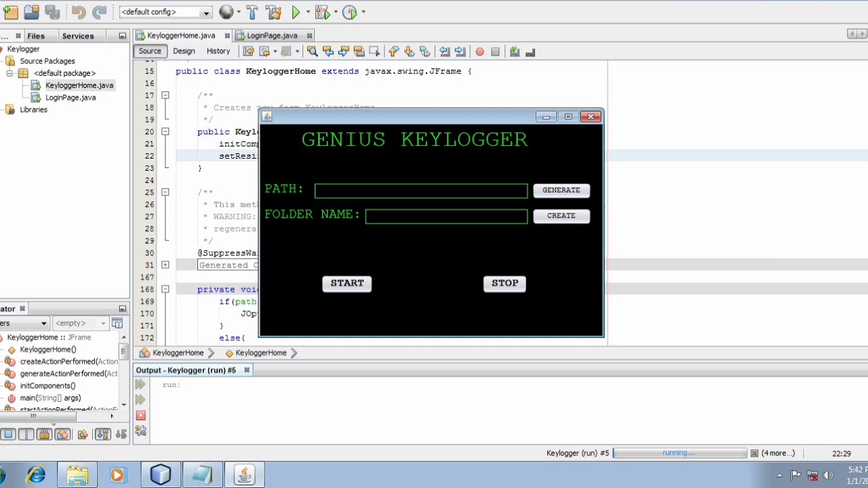This screenshot has width=868, height=488.
Task: Click the red Stop icon in Output panel
Action: [x=140, y=415]
